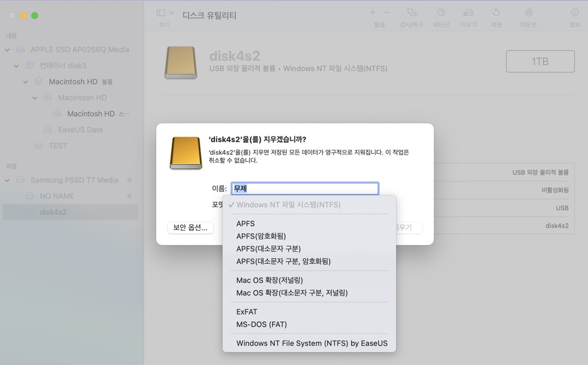588x365 pixels.
Task: Click the 마운트 mount toolbar icon
Action: 528,13
